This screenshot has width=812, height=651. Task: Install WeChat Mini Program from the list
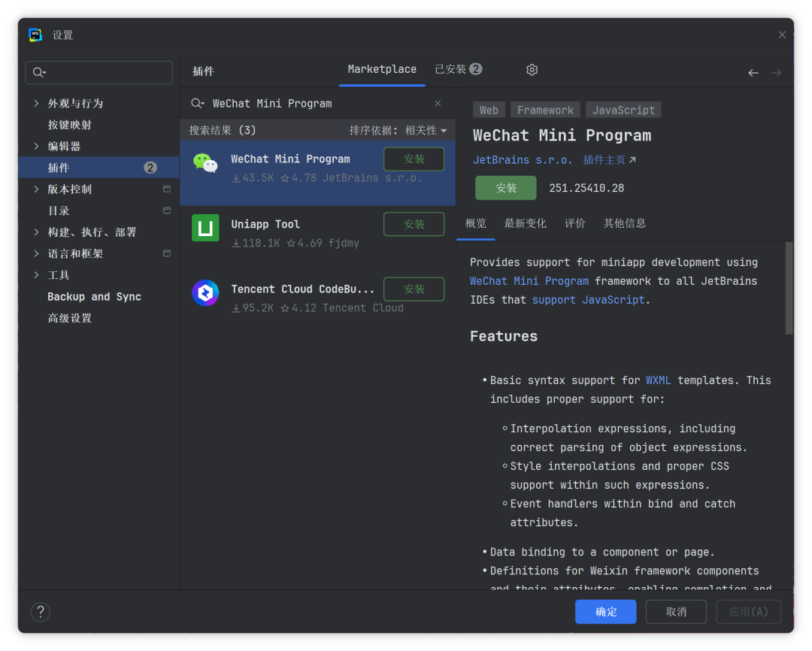(414, 159)
